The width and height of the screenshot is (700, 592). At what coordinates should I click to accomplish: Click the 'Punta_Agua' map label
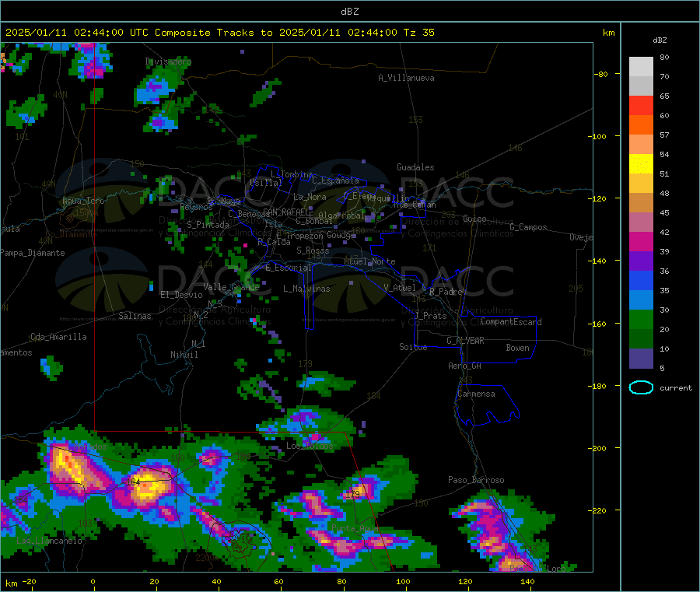coord(355,528)
